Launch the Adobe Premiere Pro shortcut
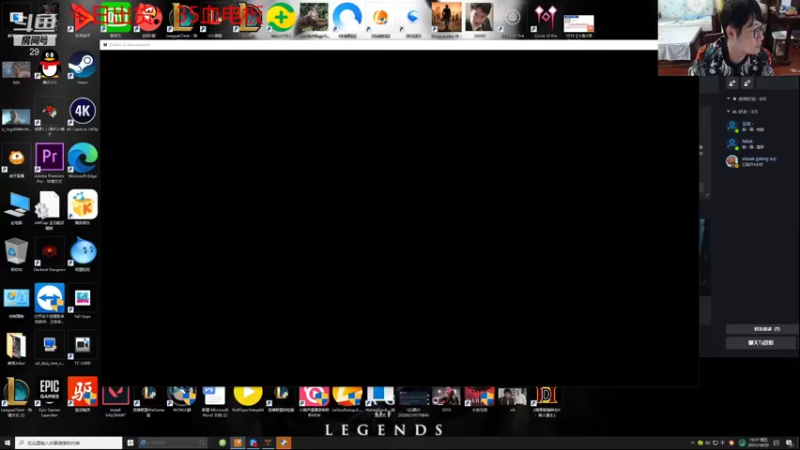Viewport: 800px width, 450px height. 49,162
